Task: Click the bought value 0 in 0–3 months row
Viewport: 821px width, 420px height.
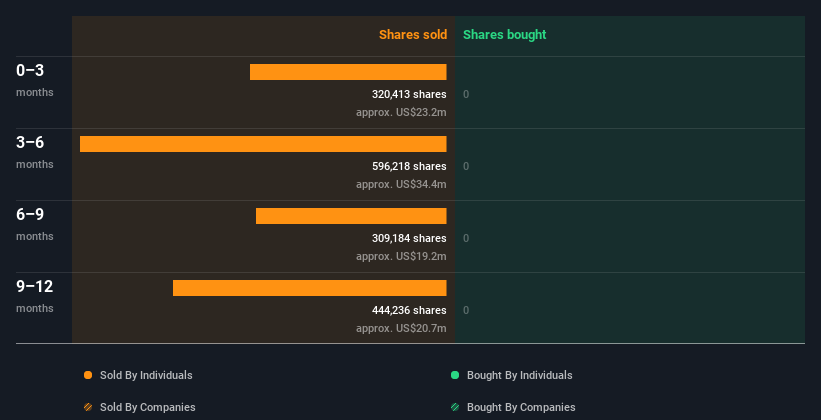Action: 466,94
